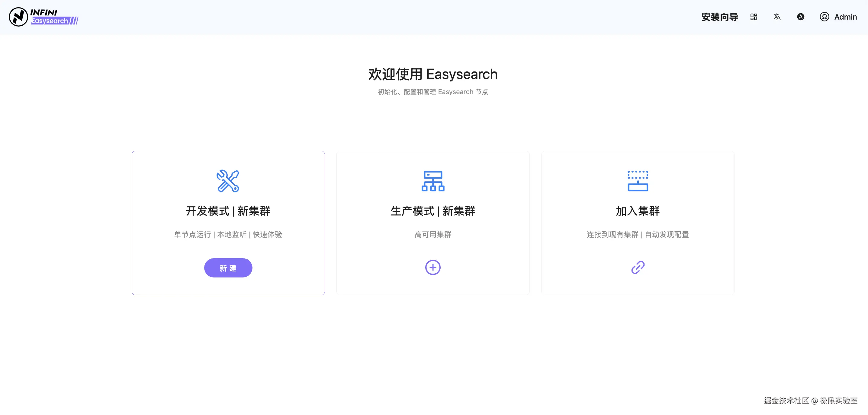The width and height of the screenshot is (868, 415).
Task: Click the cluster hierarchy icon
Action: coord(433,181)
